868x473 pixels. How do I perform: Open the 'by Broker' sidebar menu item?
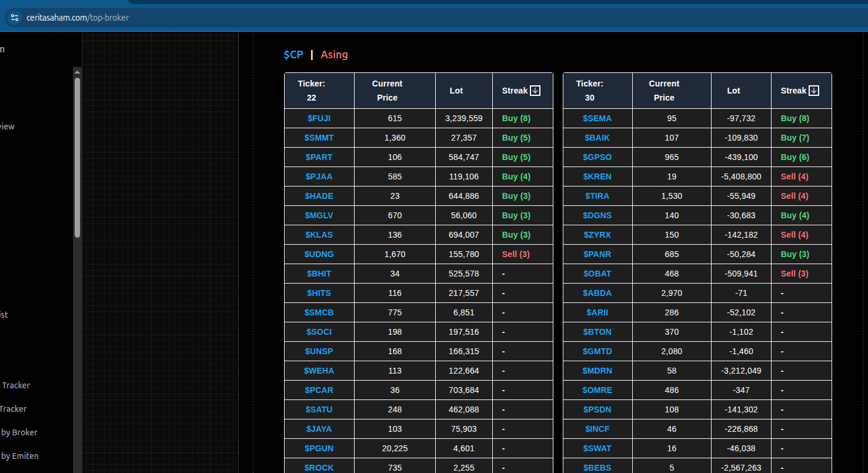click(x=19, y=432)
